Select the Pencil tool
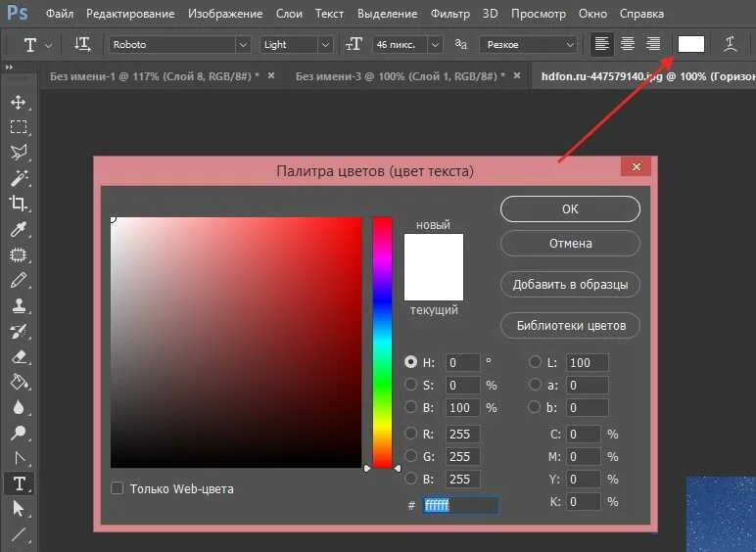This screenshot has width=756, height=552. (19, 280)
